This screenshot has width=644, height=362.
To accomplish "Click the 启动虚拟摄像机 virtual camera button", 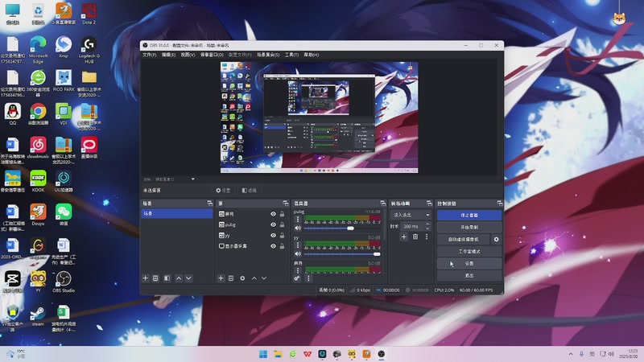I will tap(464, 239).
